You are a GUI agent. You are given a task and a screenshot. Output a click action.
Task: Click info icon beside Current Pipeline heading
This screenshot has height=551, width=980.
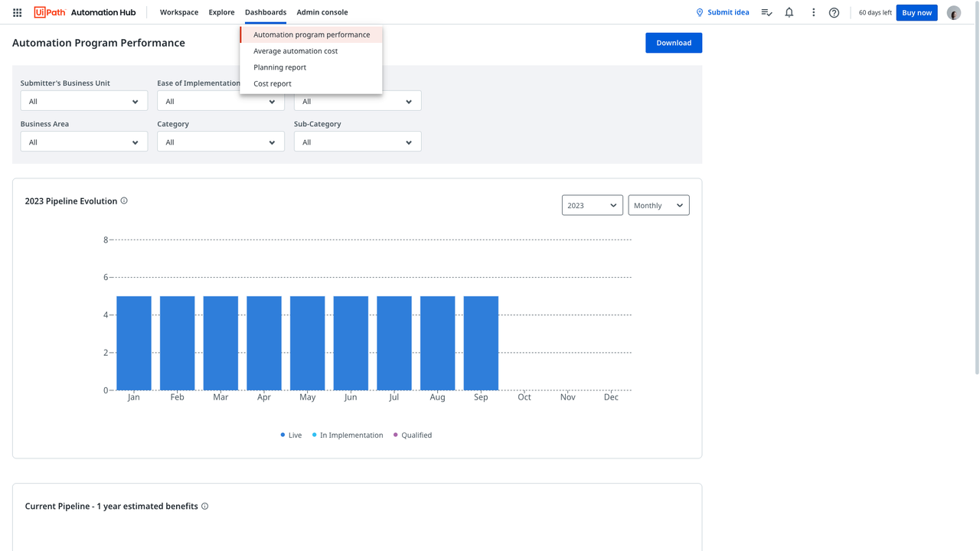(x=204, y=506)
